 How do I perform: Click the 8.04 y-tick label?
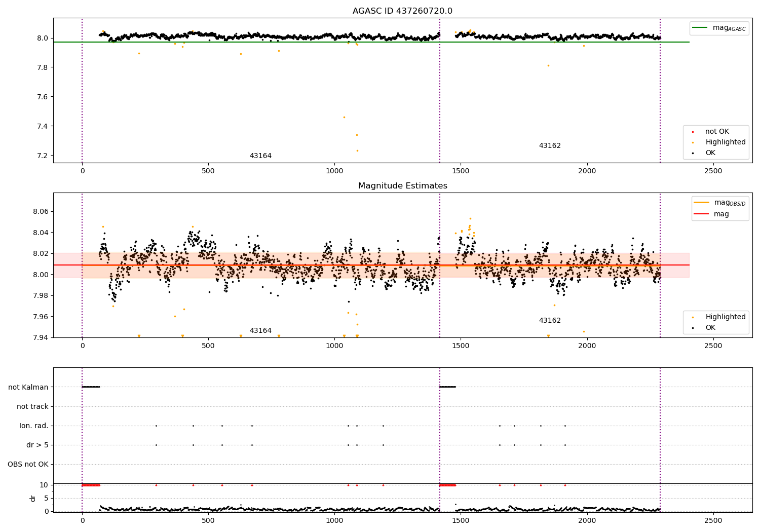(41, 233)
